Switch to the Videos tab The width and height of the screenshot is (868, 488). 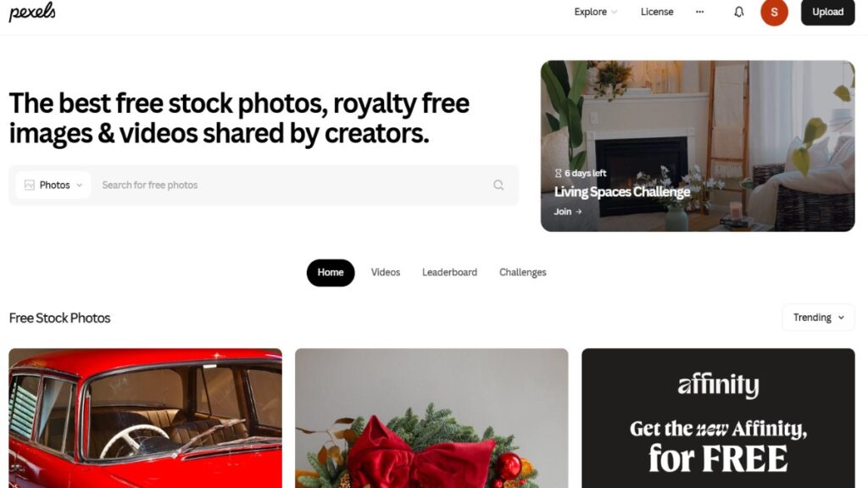coord(386,272)
